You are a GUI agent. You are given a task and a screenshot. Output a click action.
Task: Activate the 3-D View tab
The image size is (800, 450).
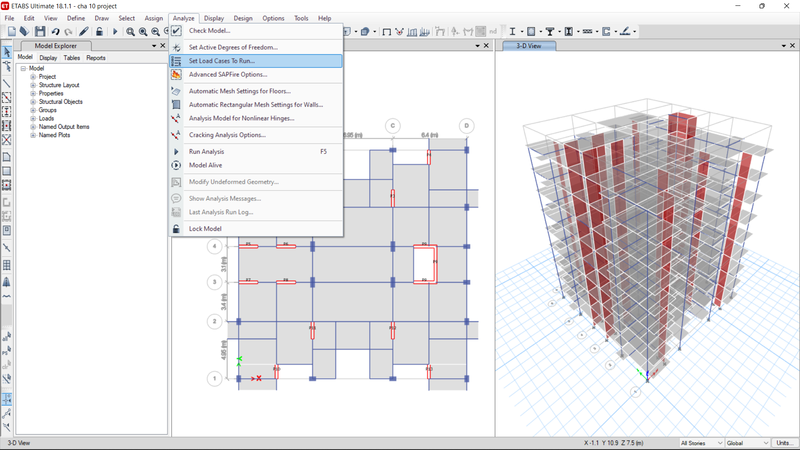tap(529, 46)
